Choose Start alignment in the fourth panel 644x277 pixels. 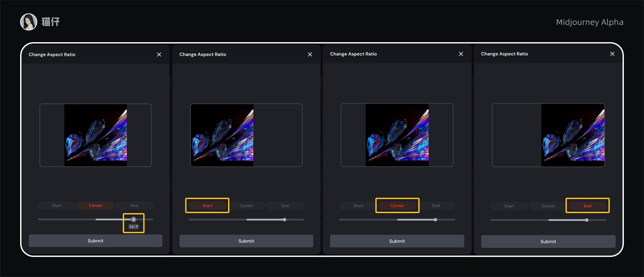click(x=509, y=206)
